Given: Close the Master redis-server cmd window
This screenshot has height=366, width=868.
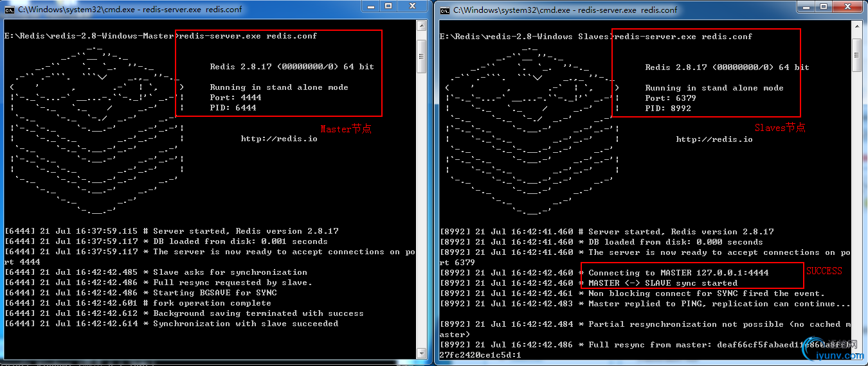Looking at the screenshot, I should pyautogui.click(x=413, y=6).
